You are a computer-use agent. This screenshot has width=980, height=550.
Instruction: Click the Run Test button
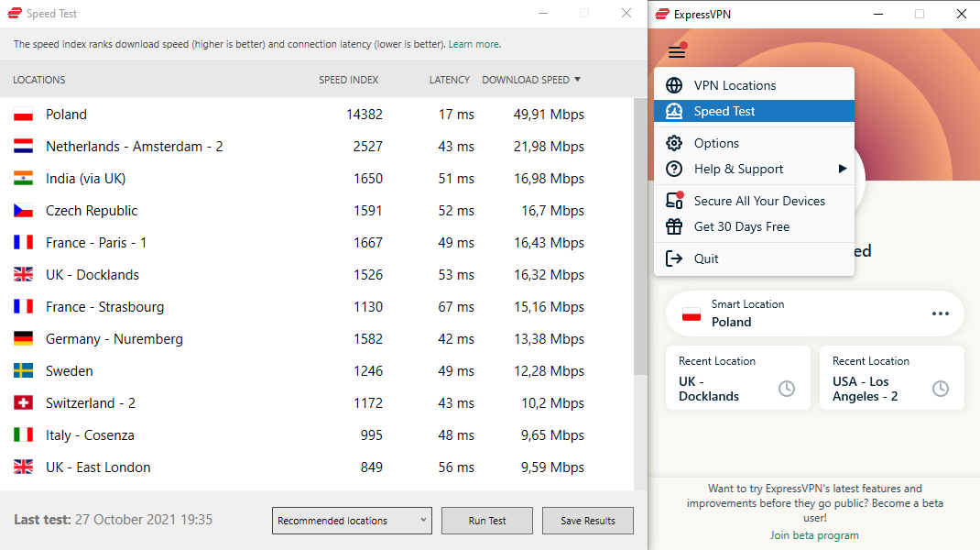tap(487, 521)
